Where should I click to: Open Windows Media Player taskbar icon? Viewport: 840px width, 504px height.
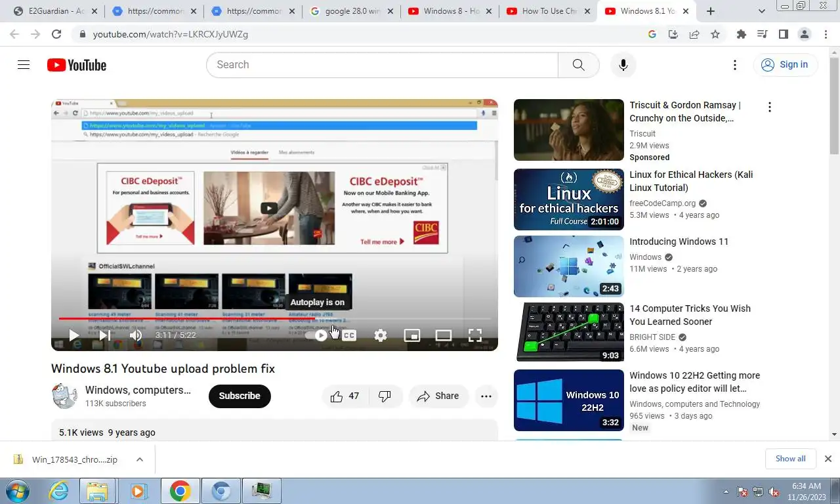tap(138, 491)
